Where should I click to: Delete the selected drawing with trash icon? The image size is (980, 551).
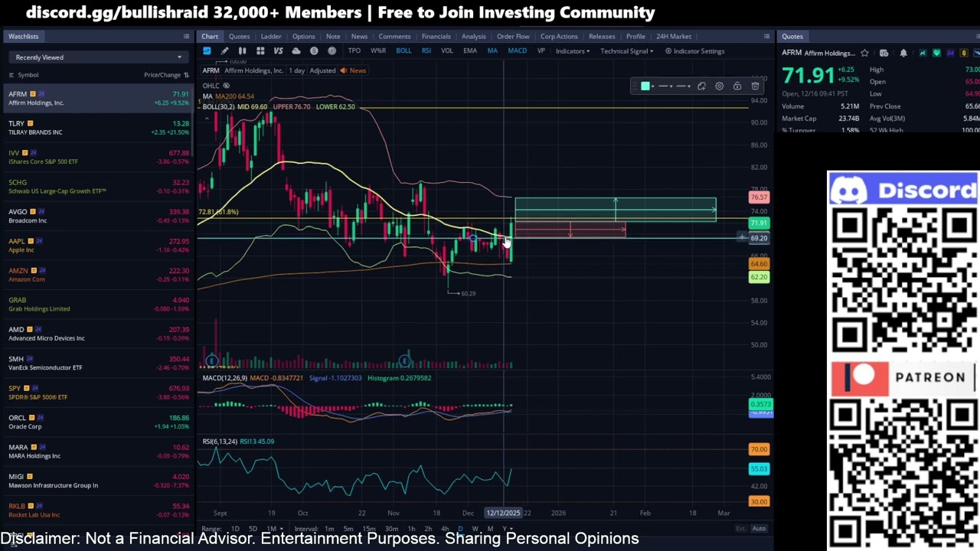pos(755,86)
